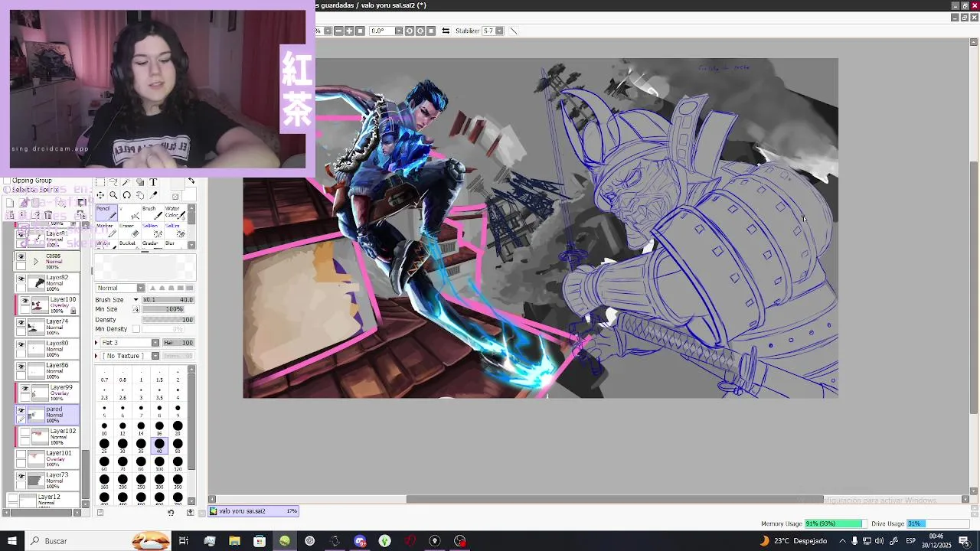Enable the Clipping Group checkbox
980x551 pixels.
[7, 181]
